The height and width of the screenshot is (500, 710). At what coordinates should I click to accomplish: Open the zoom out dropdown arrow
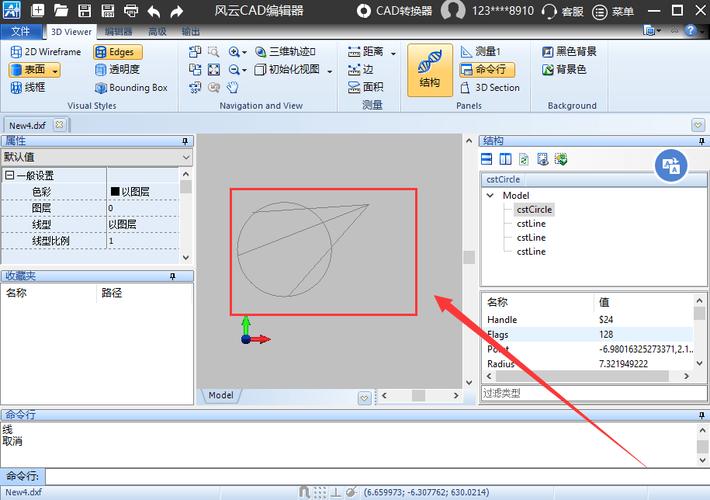245,70
